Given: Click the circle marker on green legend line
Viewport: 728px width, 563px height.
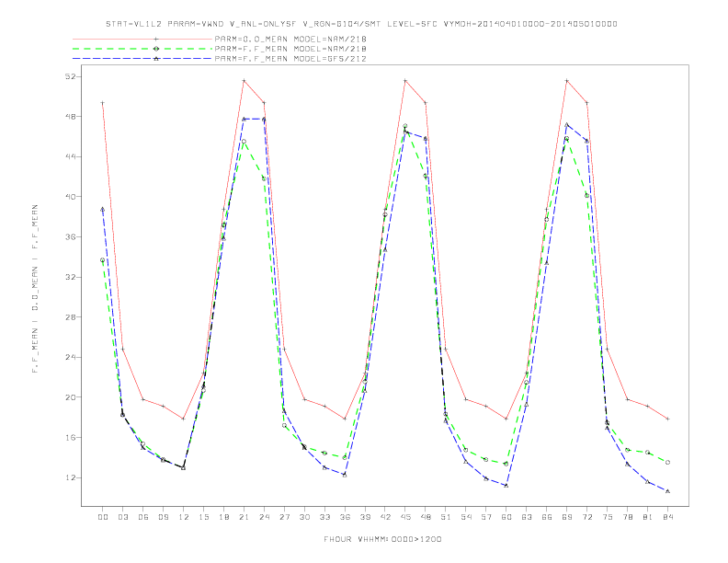Looking at the screenshot, I should click(x=156, y=49).
